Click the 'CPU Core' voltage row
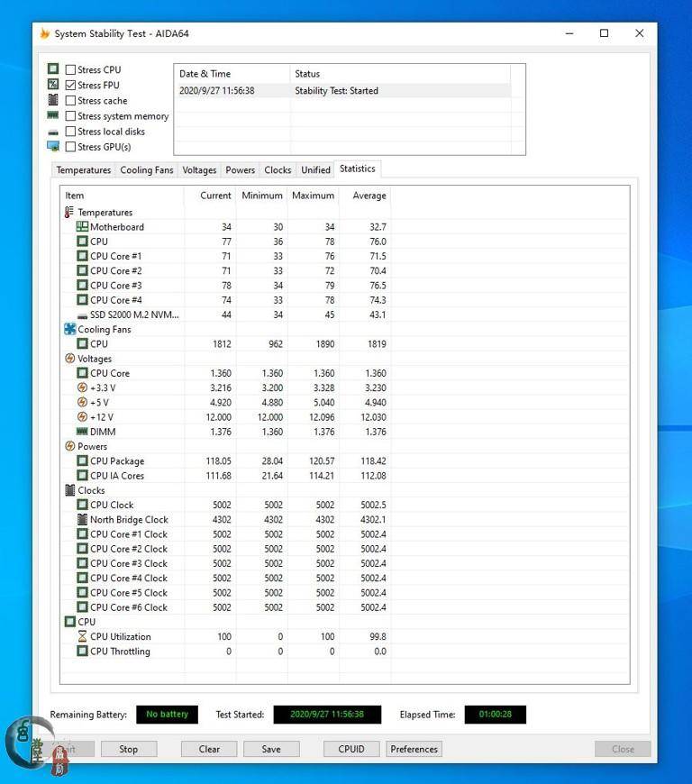This screenshot has height=784, width=692. [x=225, y=373]
